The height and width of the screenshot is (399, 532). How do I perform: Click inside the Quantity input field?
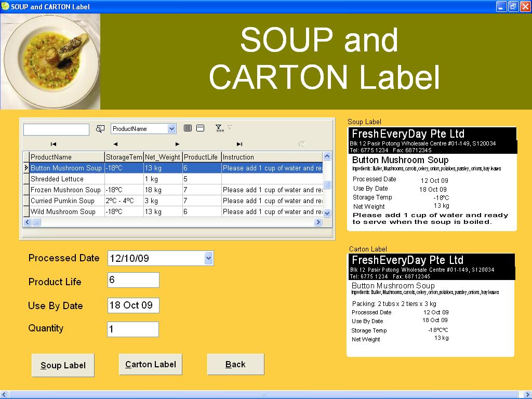point(133,329)
